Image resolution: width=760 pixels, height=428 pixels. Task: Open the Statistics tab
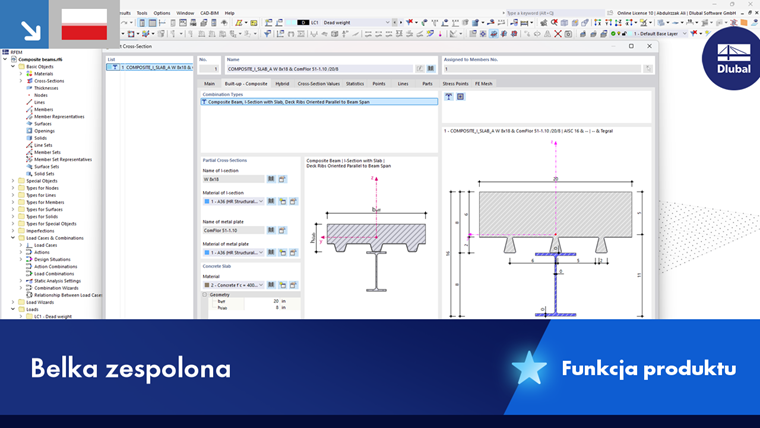click(355, 84)
